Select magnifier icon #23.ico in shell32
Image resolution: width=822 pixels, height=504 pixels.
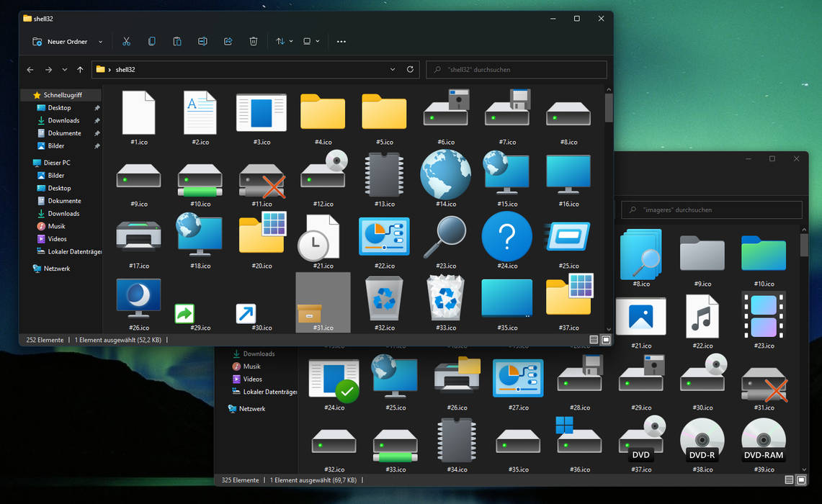click(x=446, y=241)
